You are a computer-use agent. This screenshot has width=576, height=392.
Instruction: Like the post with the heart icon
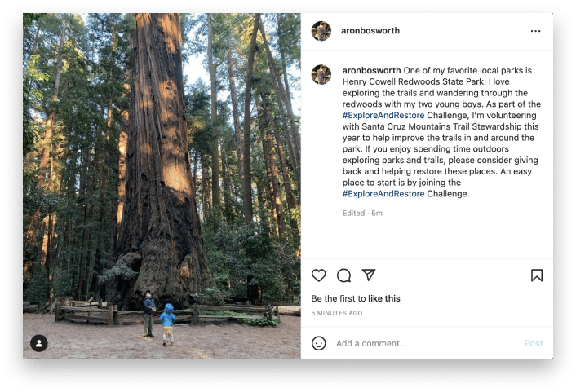point(319,275)
